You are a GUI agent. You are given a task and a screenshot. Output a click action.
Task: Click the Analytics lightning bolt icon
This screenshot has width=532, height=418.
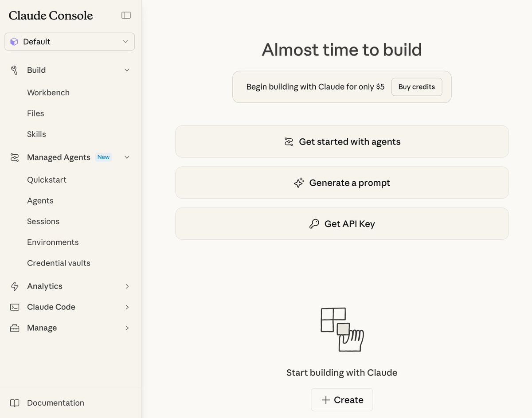click(x=15, y=286)
